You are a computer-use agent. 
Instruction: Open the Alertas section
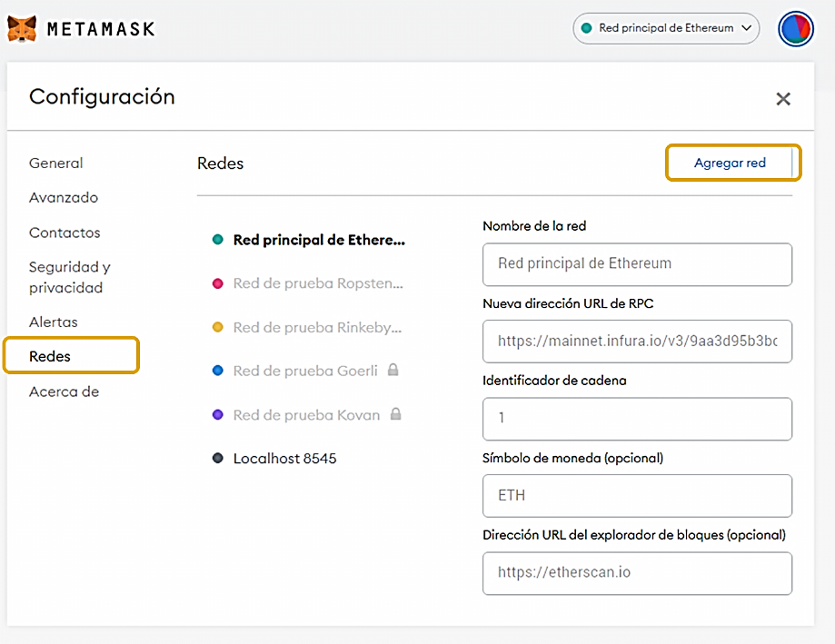[54, 322]
